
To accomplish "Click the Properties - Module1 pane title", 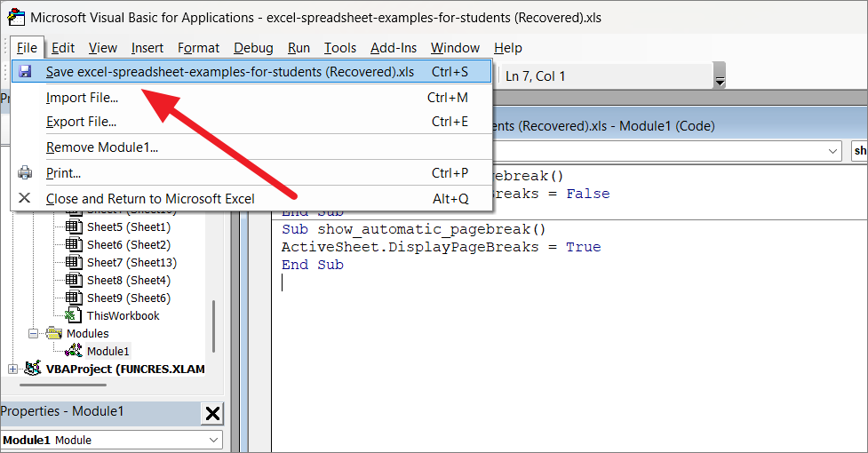I will [62, 411].
